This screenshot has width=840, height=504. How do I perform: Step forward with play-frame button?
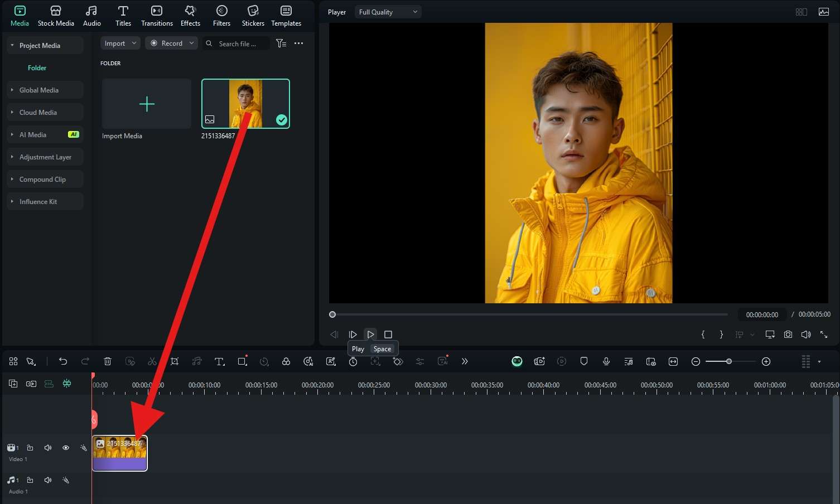353,335
